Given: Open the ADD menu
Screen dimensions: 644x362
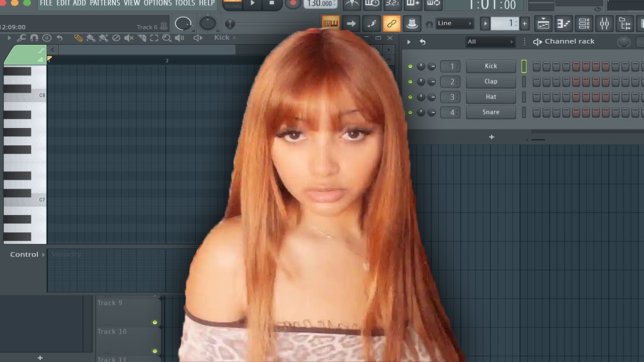Looking at the screenshot, I should click(79, 3).
